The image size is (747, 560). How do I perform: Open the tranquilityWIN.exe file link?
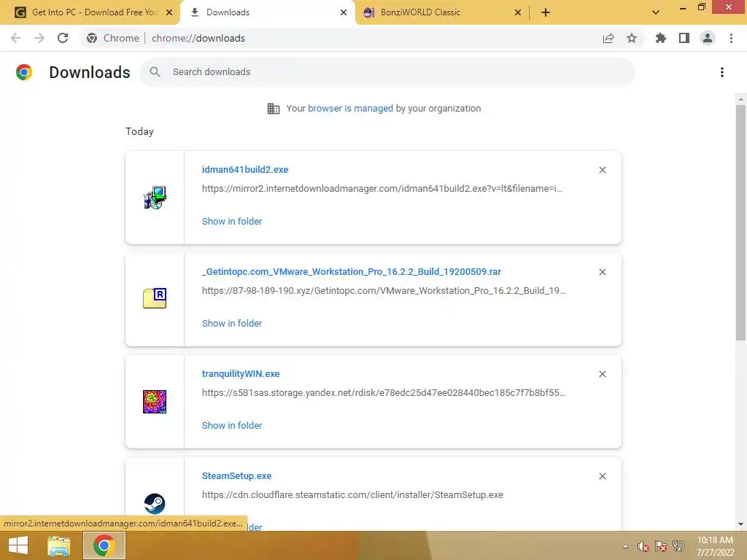pyautogui.click(x=241, y=374)
